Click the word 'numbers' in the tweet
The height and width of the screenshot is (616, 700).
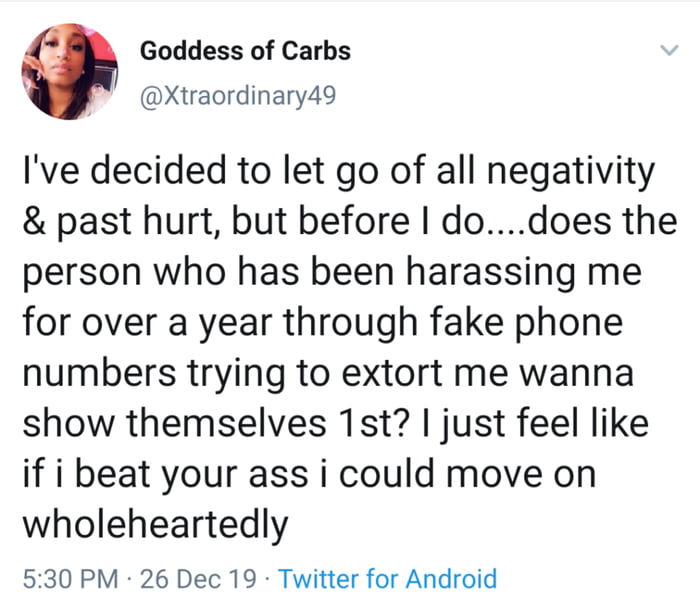click(99, 373)
